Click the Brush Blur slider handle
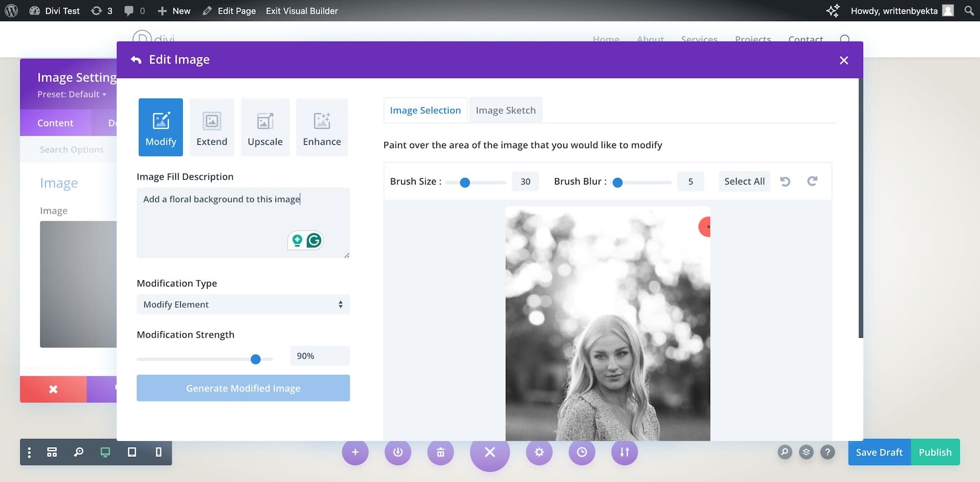This screenshot has height=482, width=980. 617,182
